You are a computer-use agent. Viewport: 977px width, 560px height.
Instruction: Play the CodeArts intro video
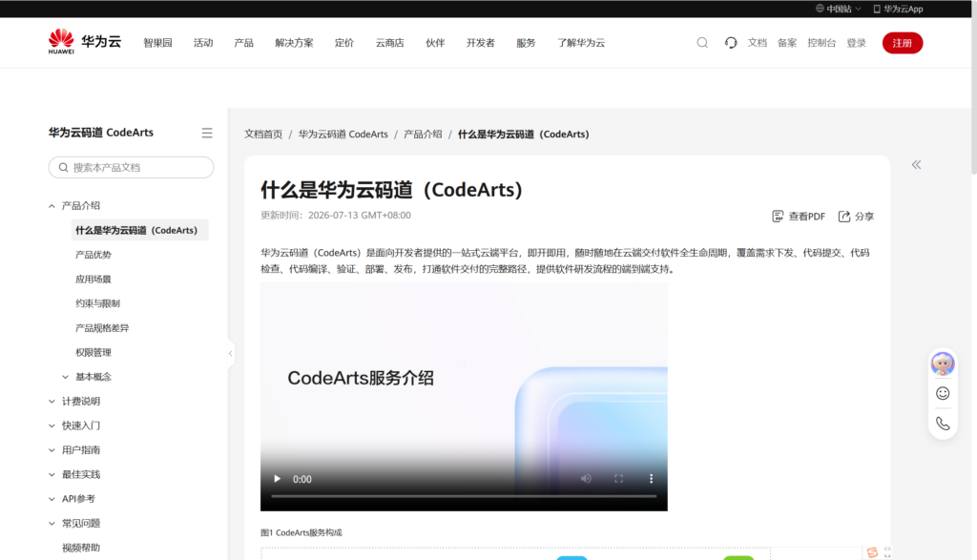pos(278,478)
